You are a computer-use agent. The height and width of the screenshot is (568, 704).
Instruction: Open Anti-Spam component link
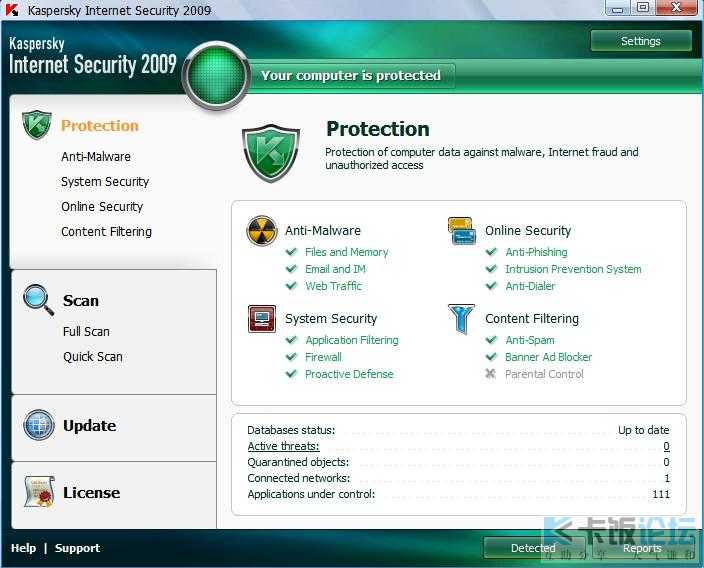pyautogui.click(x=530, y=340)
